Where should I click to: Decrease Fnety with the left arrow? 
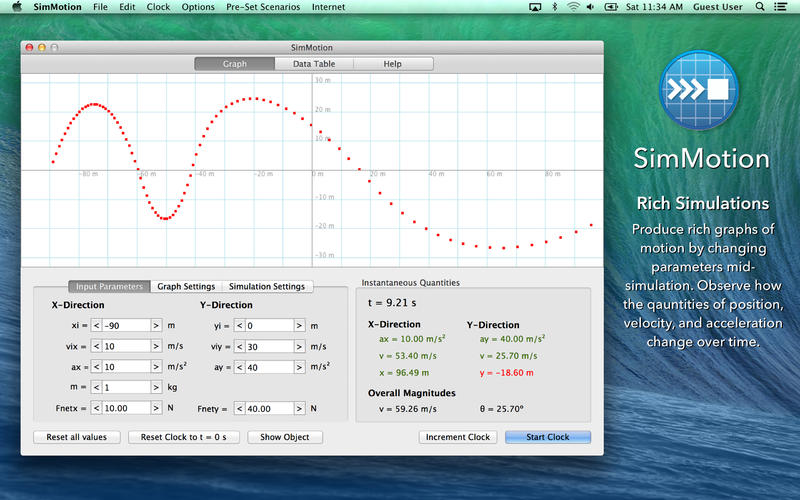pyautogui.click(x=240, y=409)
